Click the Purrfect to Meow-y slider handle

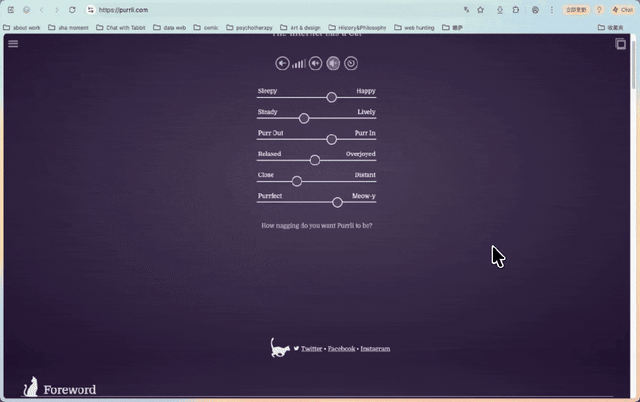[337, 202]
